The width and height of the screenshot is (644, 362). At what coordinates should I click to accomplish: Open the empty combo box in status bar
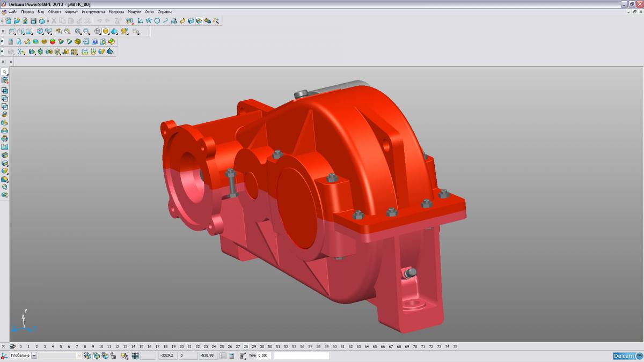point(60,356)
